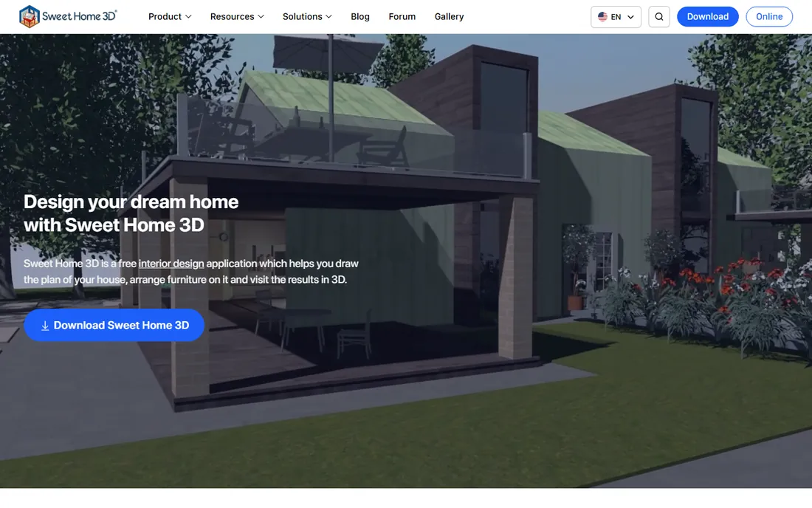Image resolution: width=812 pixels, height=508 pixels.
Task: Go to the Blog page
Action: [x=360, y=16]
